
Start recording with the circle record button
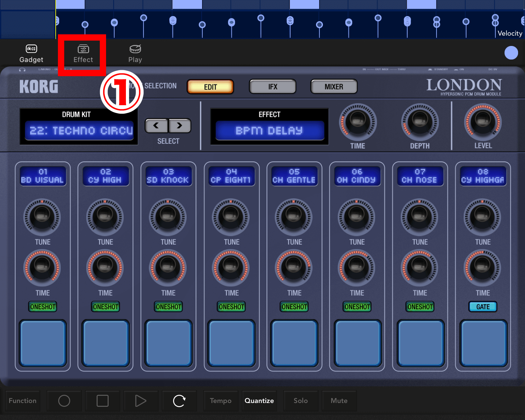point(64,401)
